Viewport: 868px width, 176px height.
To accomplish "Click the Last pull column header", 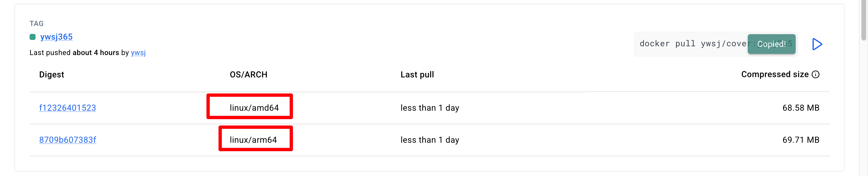I will (x=417, y=75).
